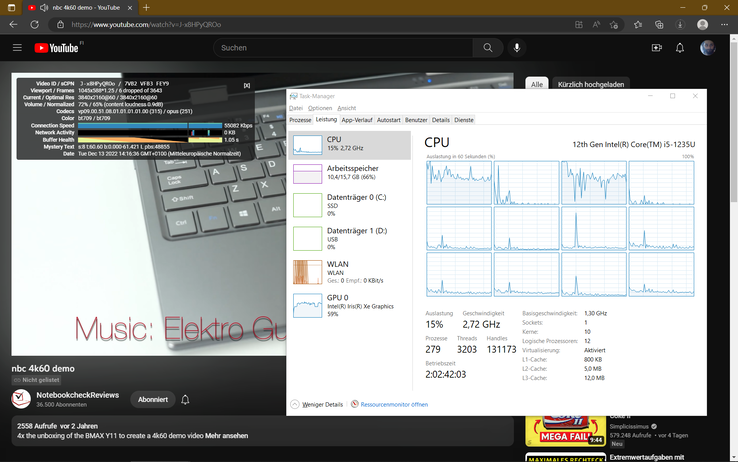This screenshot has width=738, height=462.
Task: Open NotebookcheckReviews channel avatar
Action: 21,399
